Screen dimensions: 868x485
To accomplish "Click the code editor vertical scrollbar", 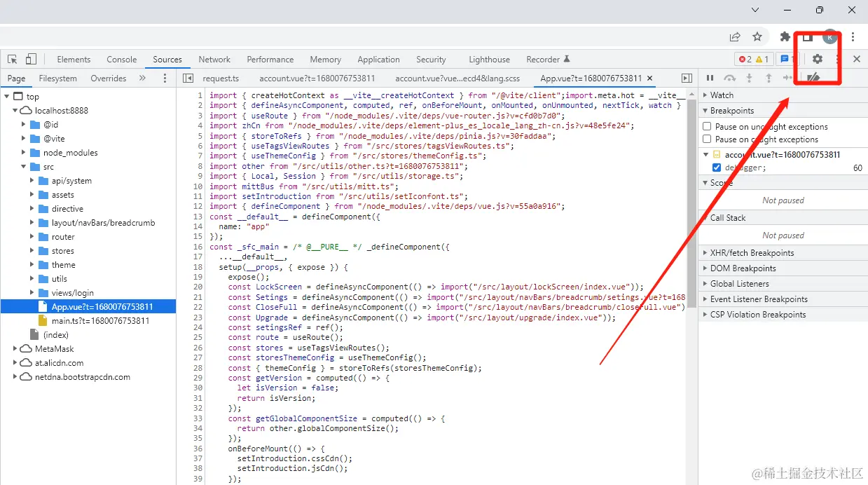I will (x=691, y=203).
